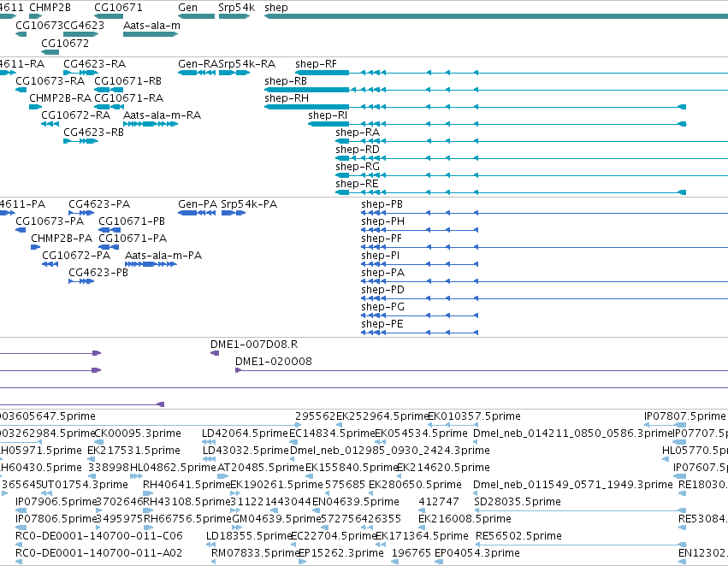Click EST SD28035.5prime
Image resolution: width=728 pixels, height=566 pixels.
point(580,510)
